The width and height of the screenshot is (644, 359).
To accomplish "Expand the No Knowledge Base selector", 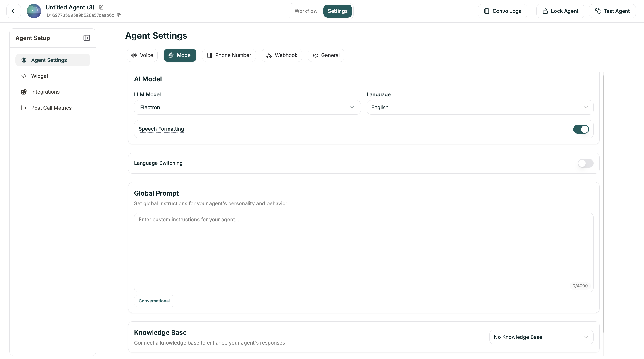I will click(x=541, y=337).
